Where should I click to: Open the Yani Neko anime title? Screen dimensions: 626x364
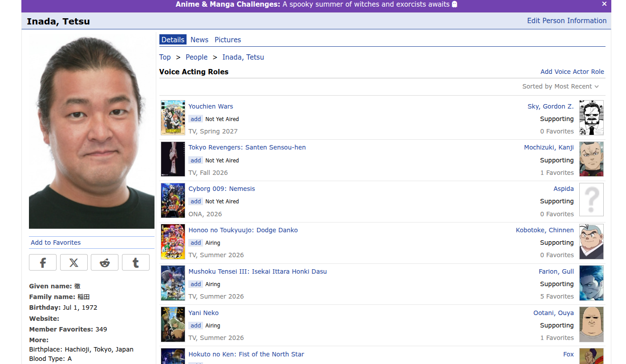[203, 313]
